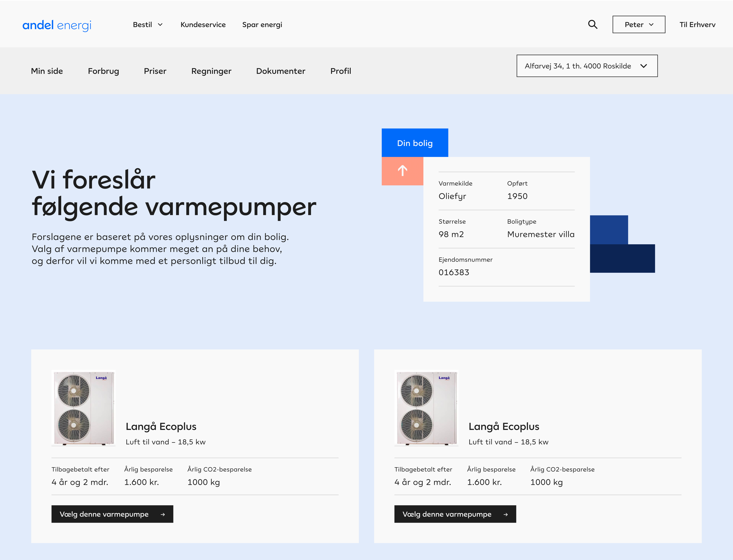Open the Priser tab

tap(155, 71)
